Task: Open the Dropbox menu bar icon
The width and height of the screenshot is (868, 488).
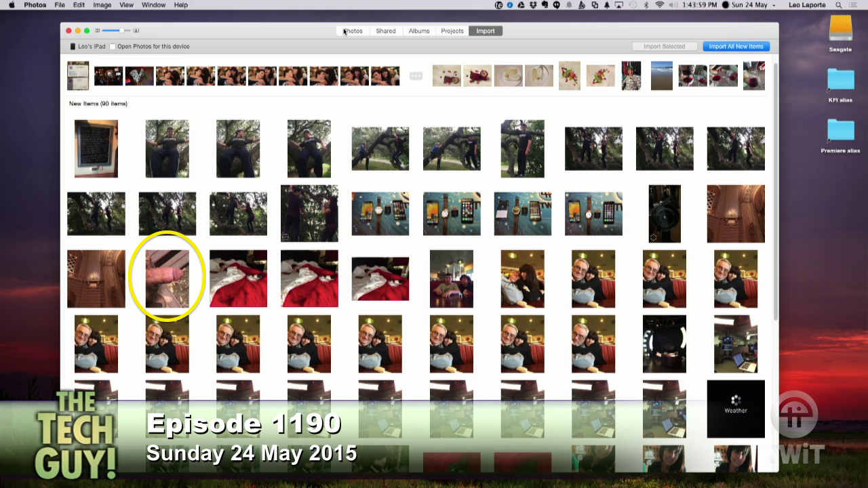Action: click(533, 5)
